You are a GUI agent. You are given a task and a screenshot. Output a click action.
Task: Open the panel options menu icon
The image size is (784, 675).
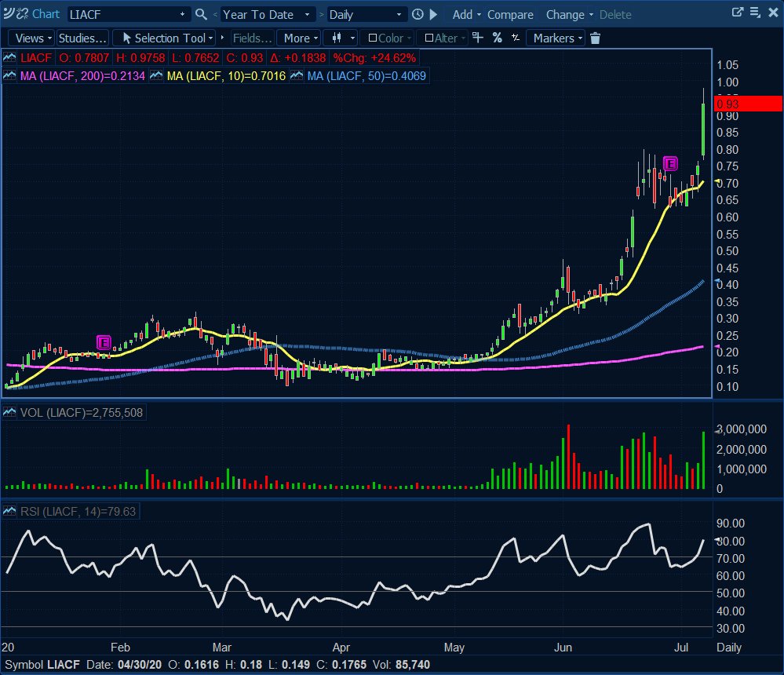tap(756, 13)
